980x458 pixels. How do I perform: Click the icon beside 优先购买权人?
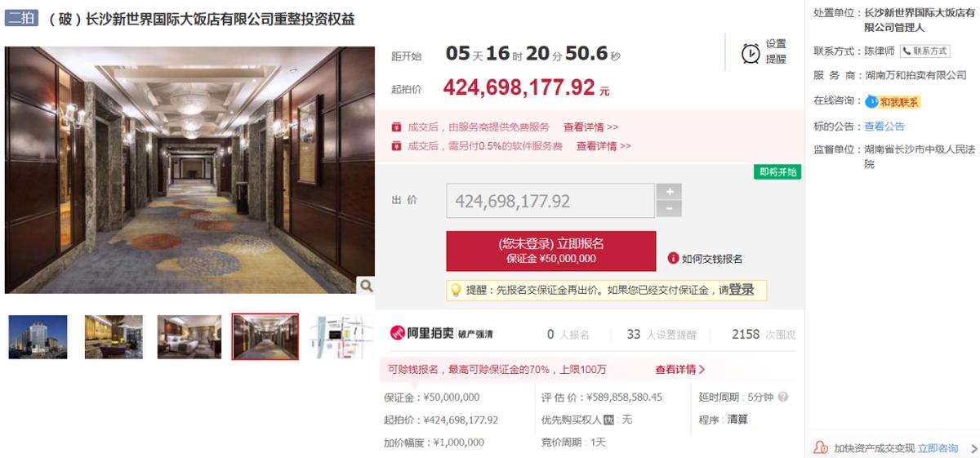(x=608, y=420)
